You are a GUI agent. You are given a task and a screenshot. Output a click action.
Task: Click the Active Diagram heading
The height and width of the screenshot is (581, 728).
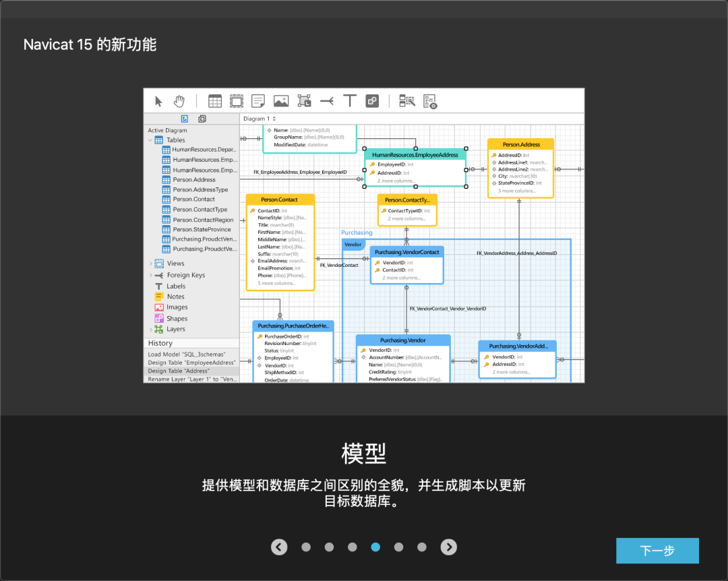coord(167,131)
